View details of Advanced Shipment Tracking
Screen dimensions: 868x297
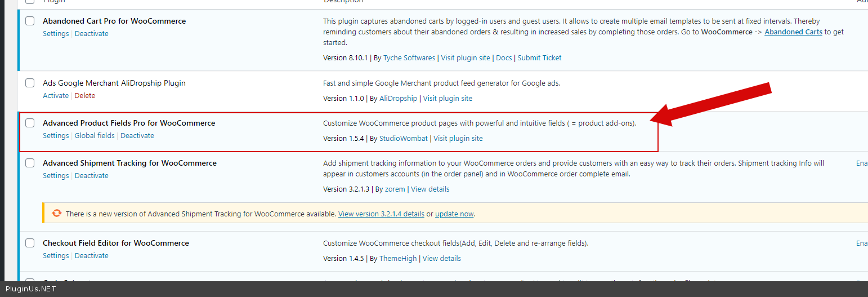click(430, 189)
